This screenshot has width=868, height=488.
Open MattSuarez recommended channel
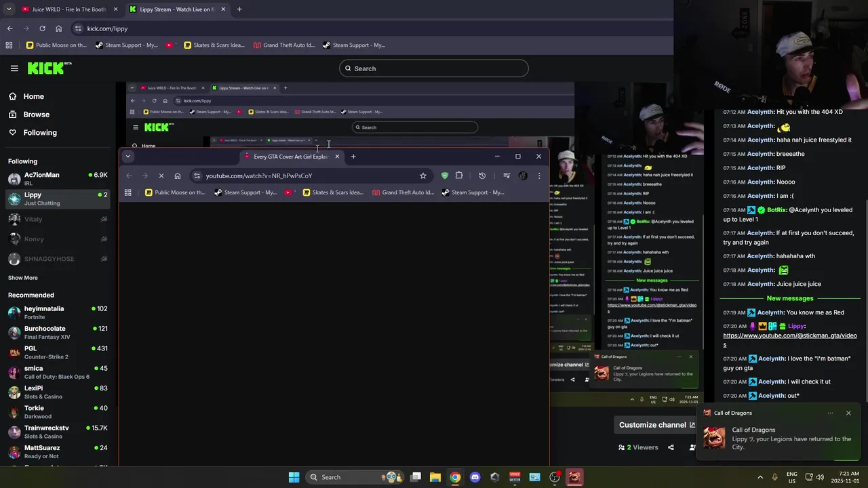tap(58, 451)
